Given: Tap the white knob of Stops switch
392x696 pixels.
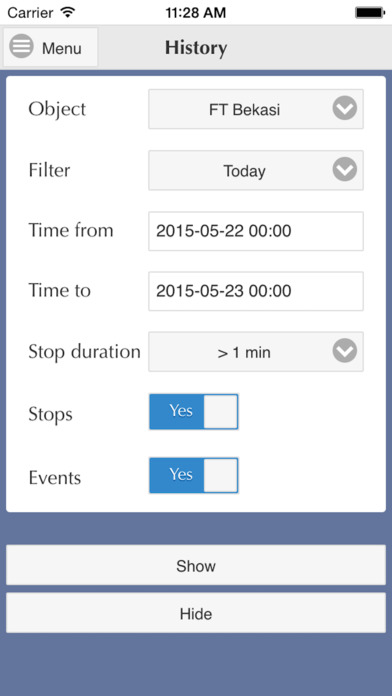Looking at the screenshot, I should 221,412.
